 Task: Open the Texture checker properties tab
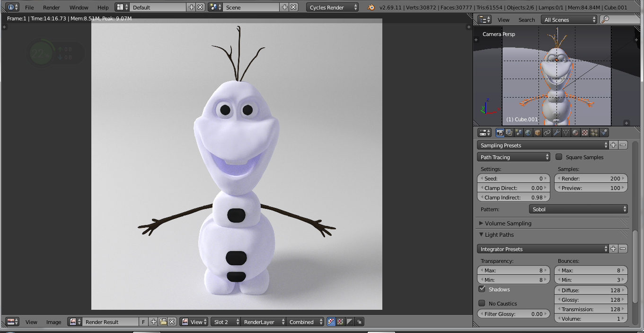point(585,133)
